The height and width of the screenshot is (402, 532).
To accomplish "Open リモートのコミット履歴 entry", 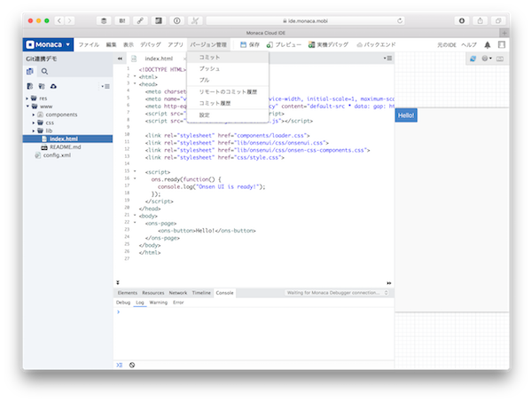I will point(228,91).
